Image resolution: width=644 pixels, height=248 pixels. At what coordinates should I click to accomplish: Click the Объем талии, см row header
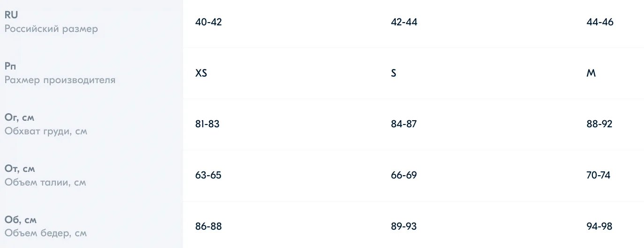click(x=92, y=176)
